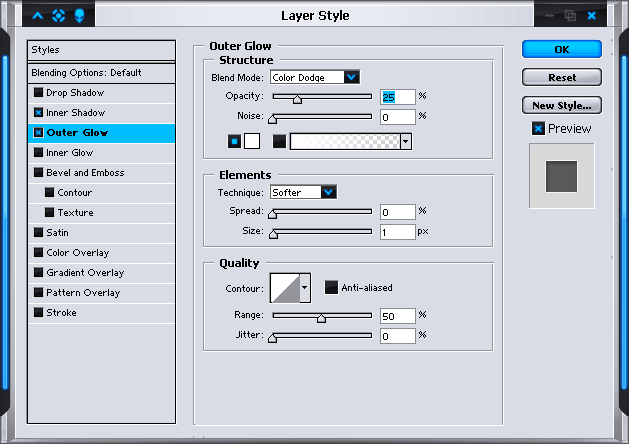This screenshot has height=444, width=629.
Task: Enable the Inner Glow checkbox
Action: 39,152
